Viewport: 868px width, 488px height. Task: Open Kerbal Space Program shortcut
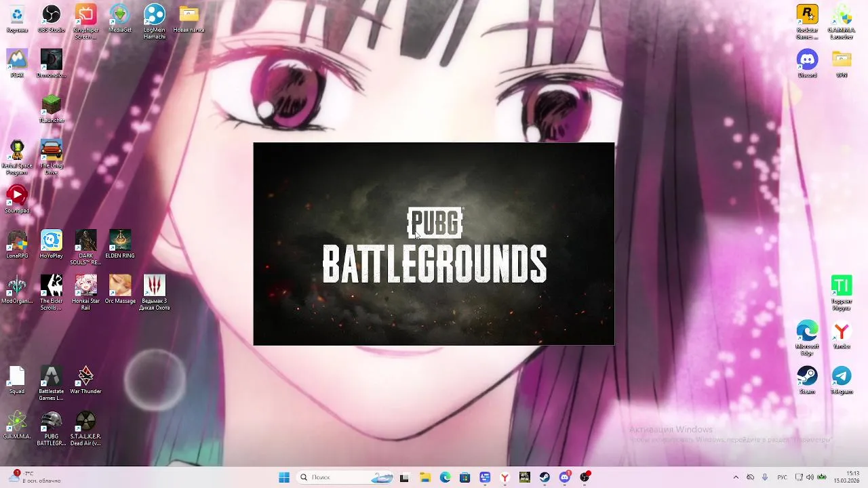point(17,158)
